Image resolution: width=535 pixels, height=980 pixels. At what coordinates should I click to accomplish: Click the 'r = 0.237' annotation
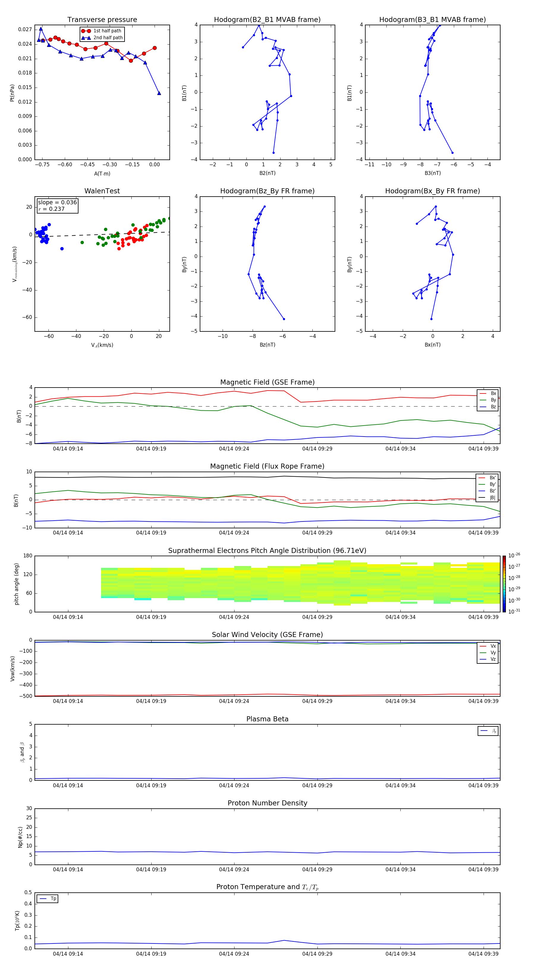(51, 209)
